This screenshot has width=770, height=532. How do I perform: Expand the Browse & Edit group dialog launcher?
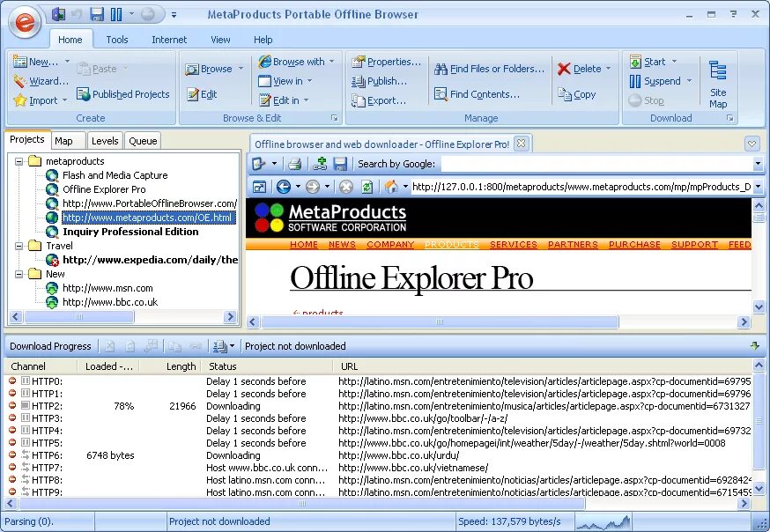[x=335, y=118]
